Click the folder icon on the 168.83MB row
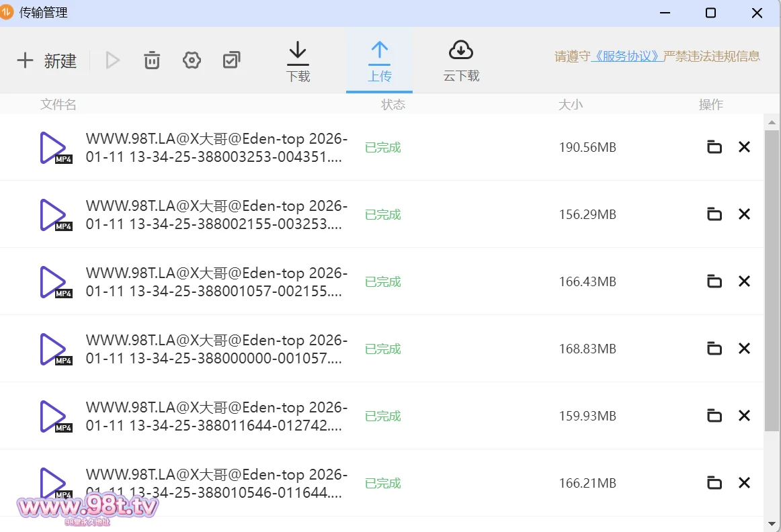This screenshot has height=532, width=781. click(714, 349)
